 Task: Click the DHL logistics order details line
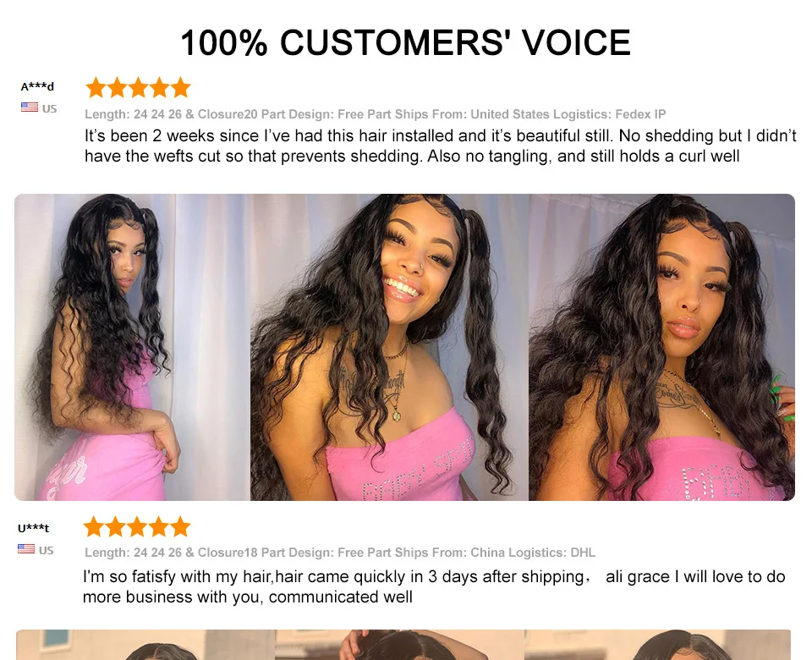(340, 553)
